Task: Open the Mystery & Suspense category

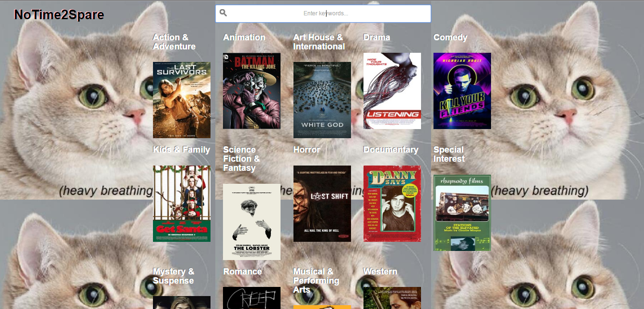Action: click(x=174, y=276)
